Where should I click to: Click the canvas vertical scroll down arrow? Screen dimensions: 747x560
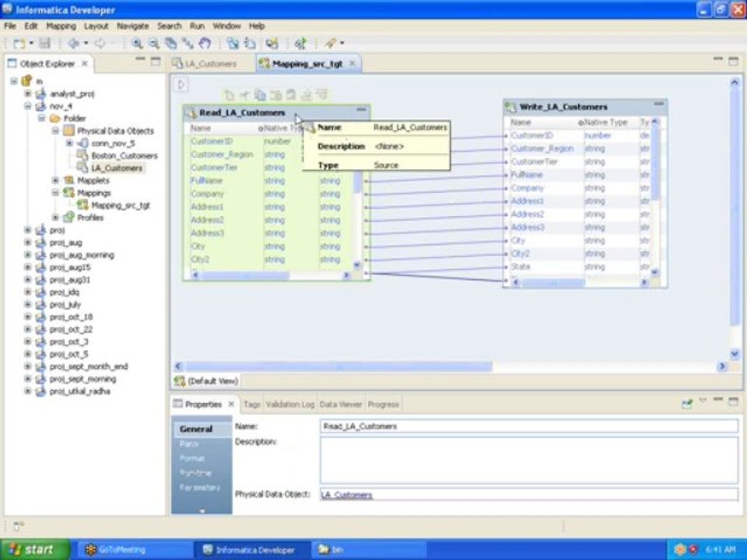(x=734, y=353)
